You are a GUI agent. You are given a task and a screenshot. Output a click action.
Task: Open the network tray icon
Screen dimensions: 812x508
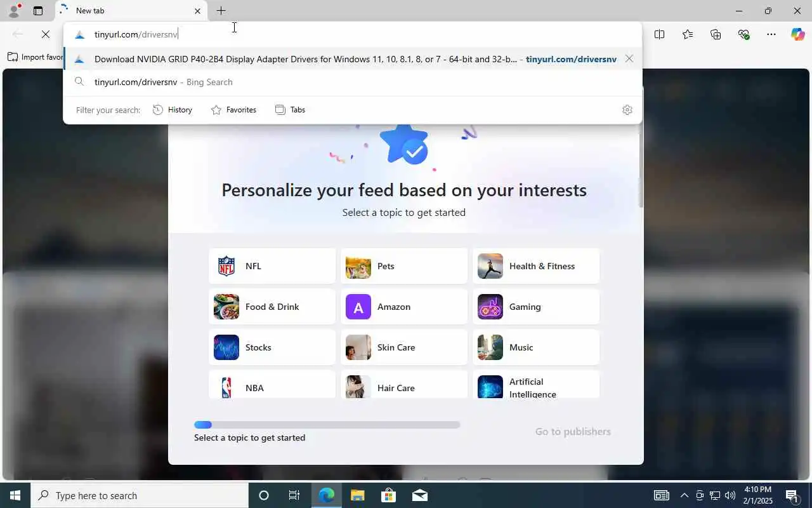coord(715,495)
